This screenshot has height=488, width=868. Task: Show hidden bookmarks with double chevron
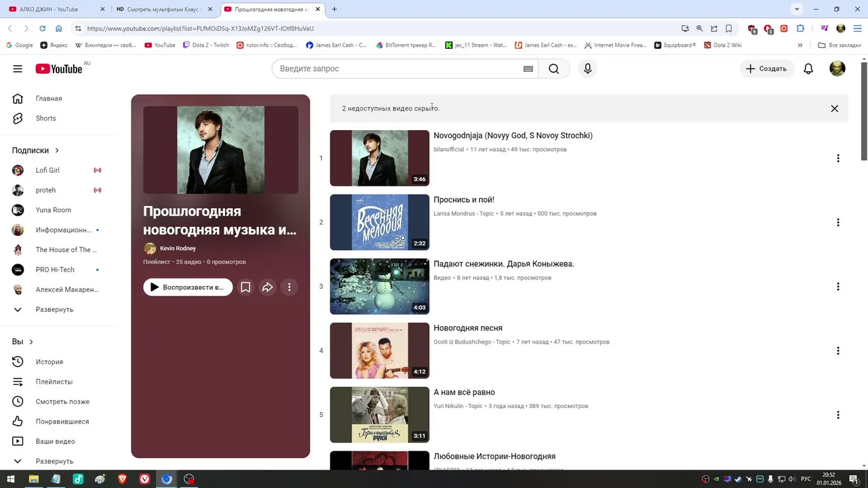tap(800, 45)
